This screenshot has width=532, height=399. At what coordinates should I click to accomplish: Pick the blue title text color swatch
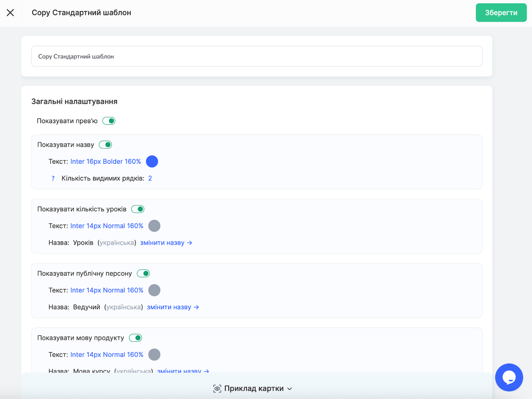pyautogui.click(x=152, y=161)
